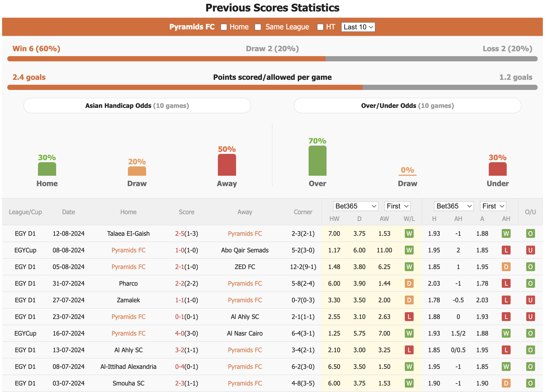This screenshot has height=392, width=547.
Task: Click O badge in Talaea El-Gaish row
Action: tap(530, 233)
